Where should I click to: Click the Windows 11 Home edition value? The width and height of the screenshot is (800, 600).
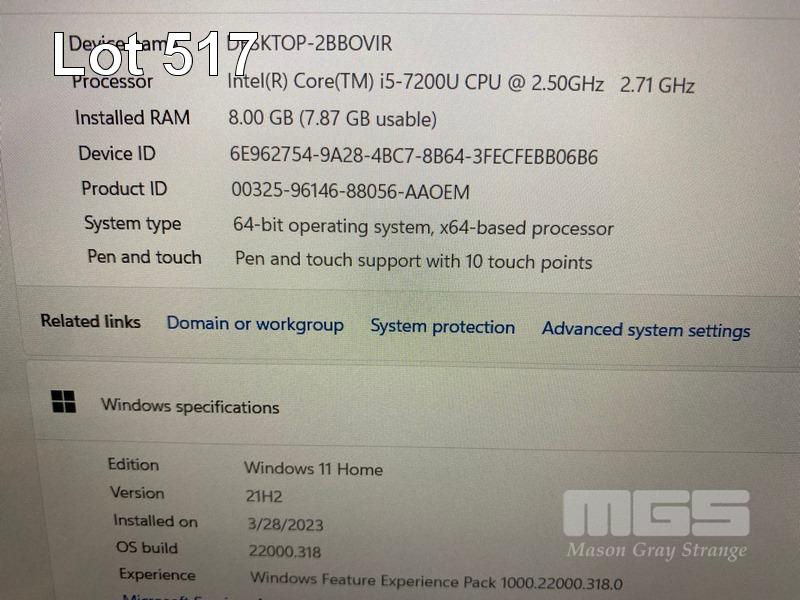(313, 468)
